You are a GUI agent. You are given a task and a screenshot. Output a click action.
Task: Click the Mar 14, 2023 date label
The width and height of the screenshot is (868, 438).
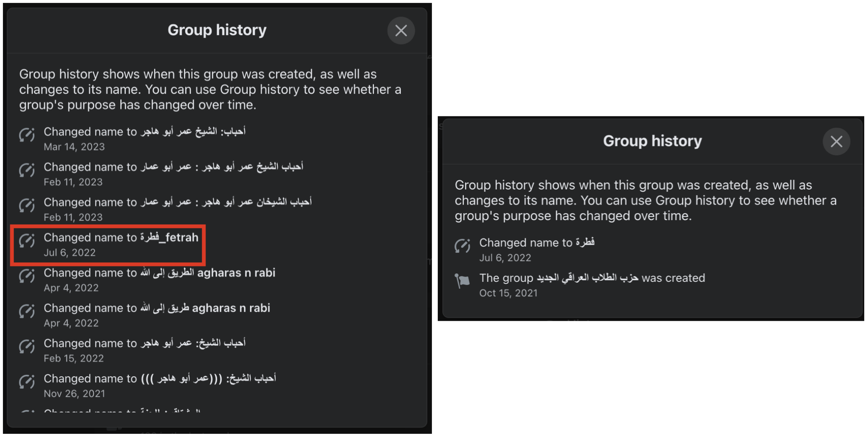click(74, 147)
